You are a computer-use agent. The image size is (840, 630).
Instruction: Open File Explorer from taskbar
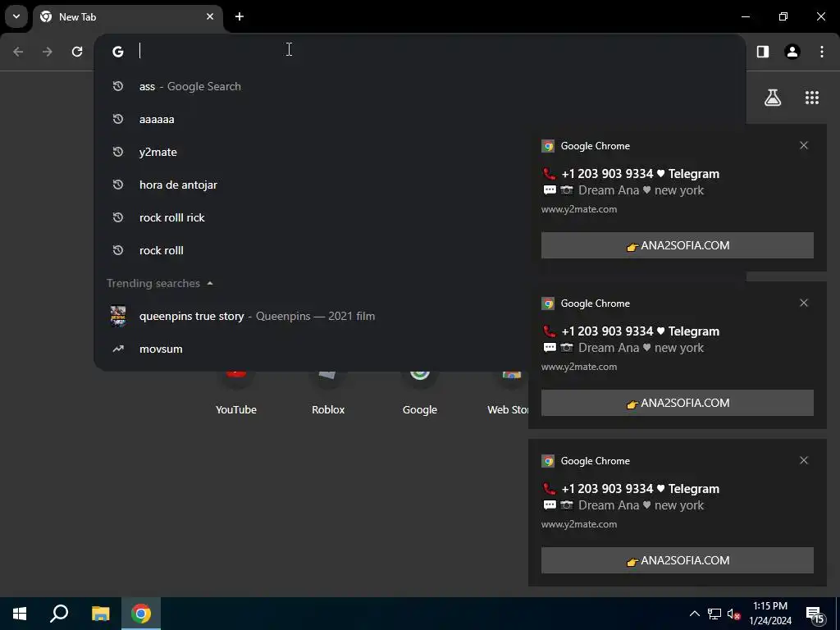click(100, 614)
